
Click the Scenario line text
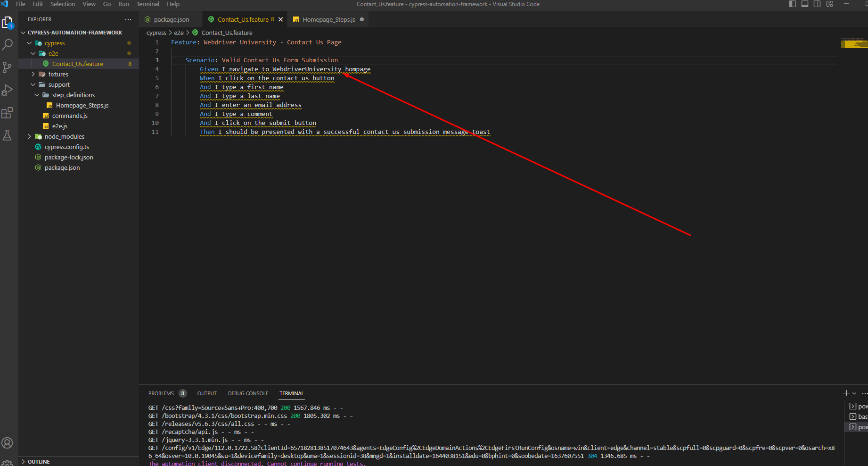[x=262, y=60]
